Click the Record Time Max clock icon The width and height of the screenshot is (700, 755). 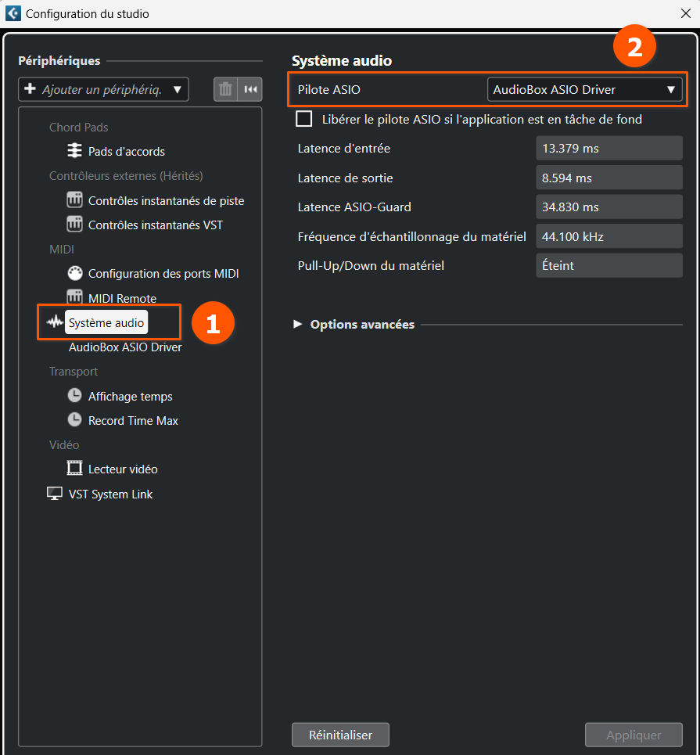click(x=74, y=420)
